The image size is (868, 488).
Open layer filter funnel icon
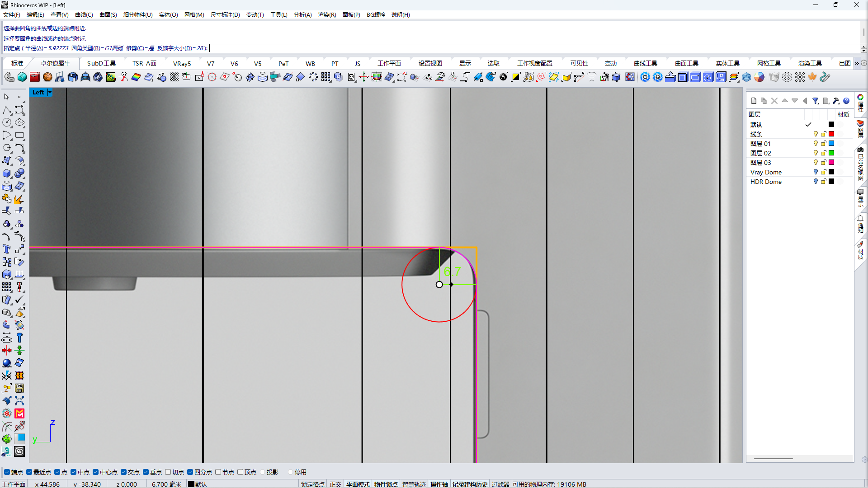click(815, 101)
